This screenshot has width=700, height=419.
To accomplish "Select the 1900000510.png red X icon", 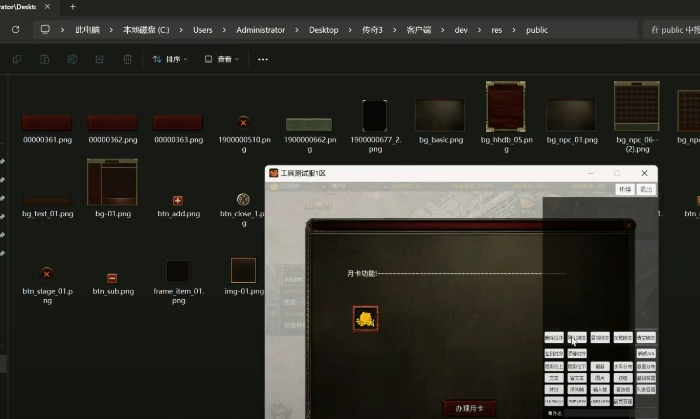I will pos(243,123).
